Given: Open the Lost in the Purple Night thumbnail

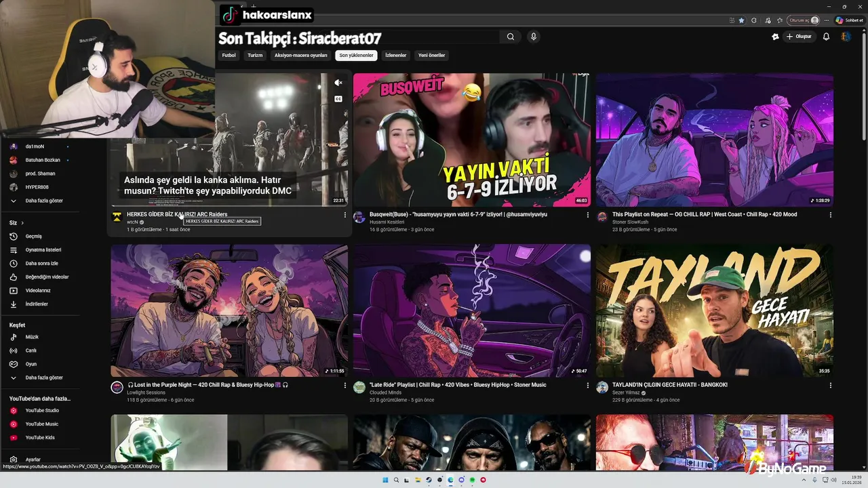Looking at the screenshot, I should pyautogui.click(x=229, y=310).
